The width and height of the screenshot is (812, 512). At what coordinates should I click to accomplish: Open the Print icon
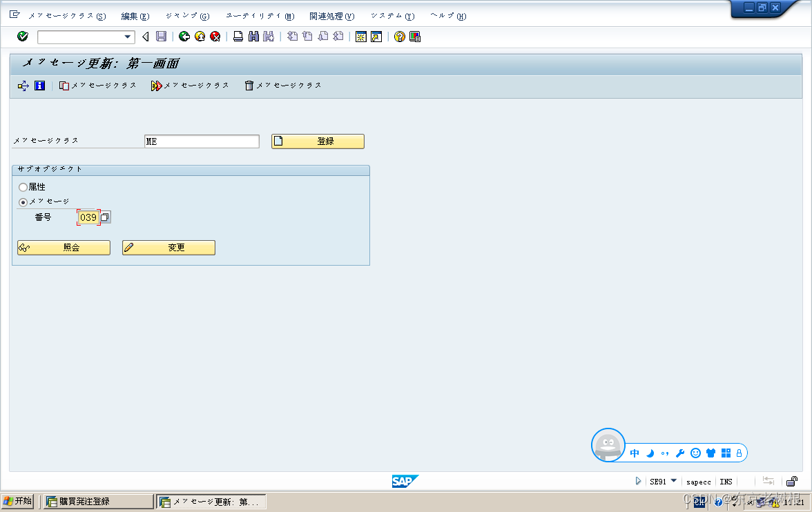(x=238, y=36)
